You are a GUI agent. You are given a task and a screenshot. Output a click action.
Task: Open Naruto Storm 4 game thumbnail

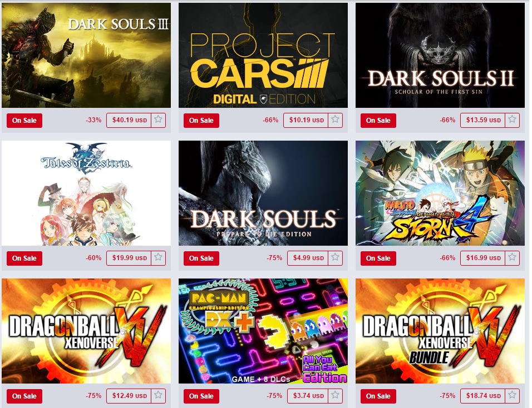coord(440,193)
